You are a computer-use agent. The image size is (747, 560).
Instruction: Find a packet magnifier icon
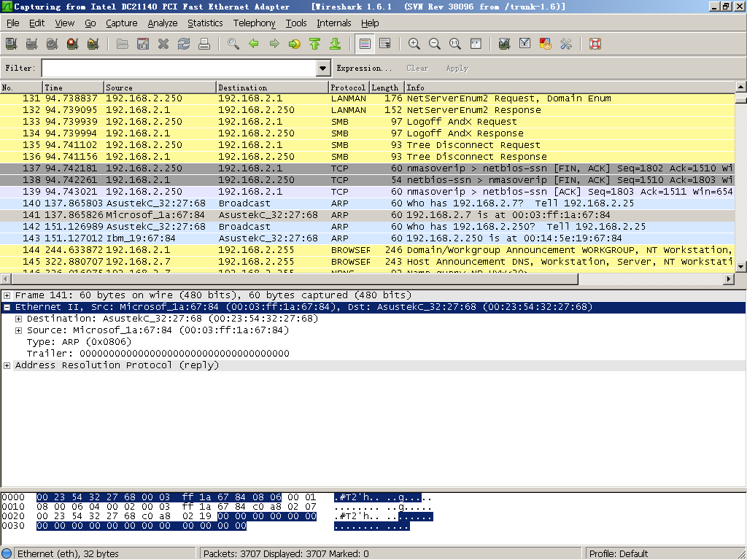(233, 44)
